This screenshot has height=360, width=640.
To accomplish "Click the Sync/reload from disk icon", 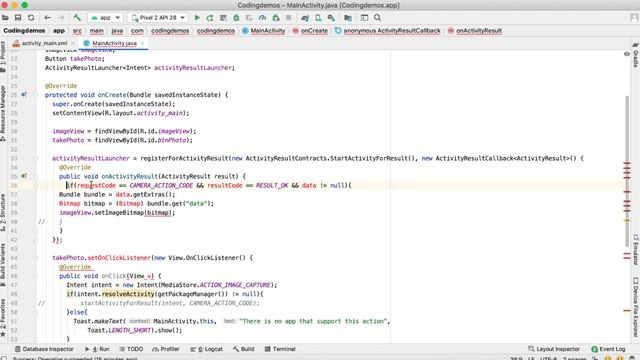I will coord(31,18).
